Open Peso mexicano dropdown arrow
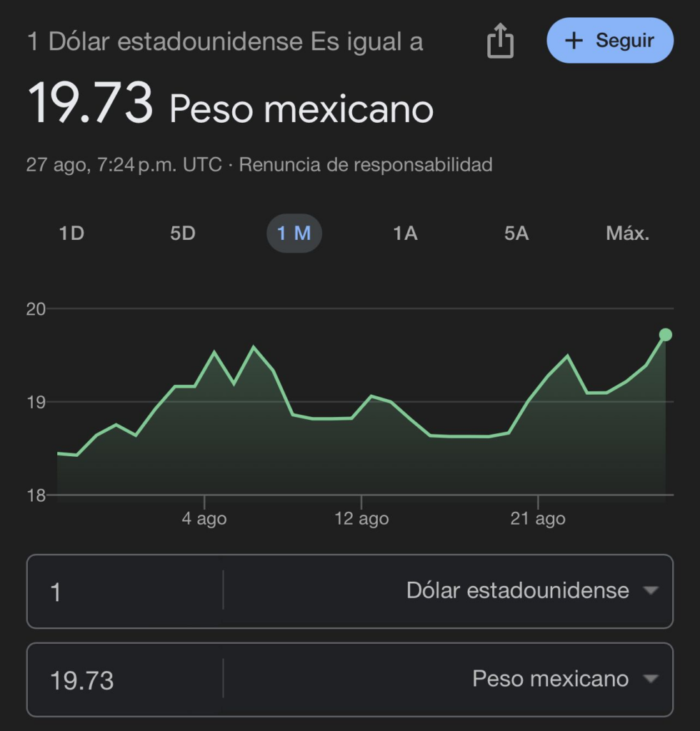 651,679
